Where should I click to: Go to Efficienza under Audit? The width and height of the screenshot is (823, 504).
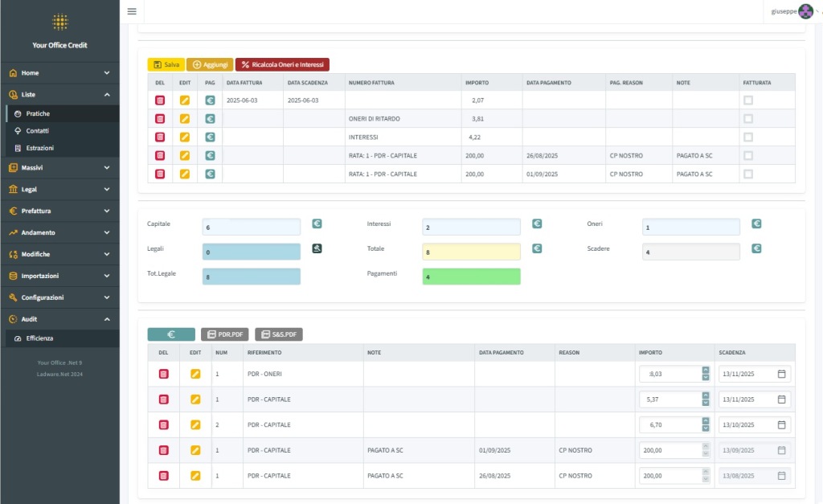click(x=39, y=338)
